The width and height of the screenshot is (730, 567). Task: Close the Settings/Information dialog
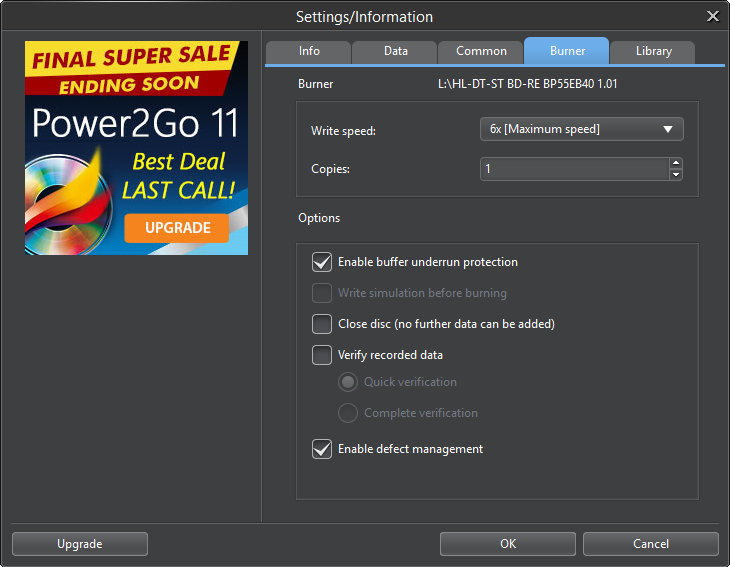pyautogui.click(x=712, y=17)
